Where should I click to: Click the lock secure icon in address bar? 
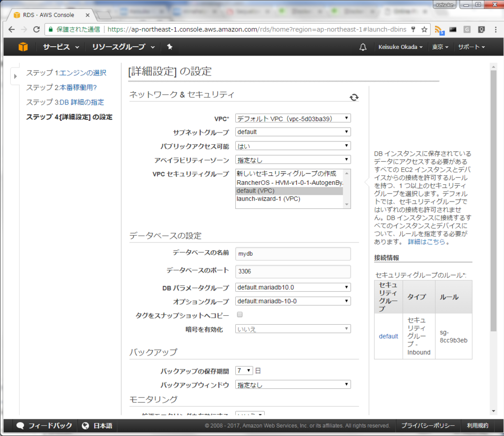click(x=51, y=29)
